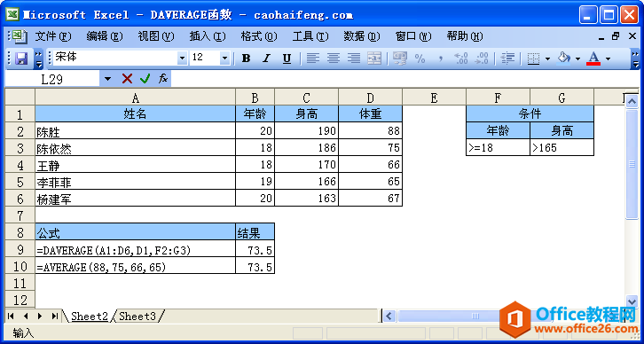Click inside the formula bar
This screenshot has height=344, width=644.
click(404, 79)
